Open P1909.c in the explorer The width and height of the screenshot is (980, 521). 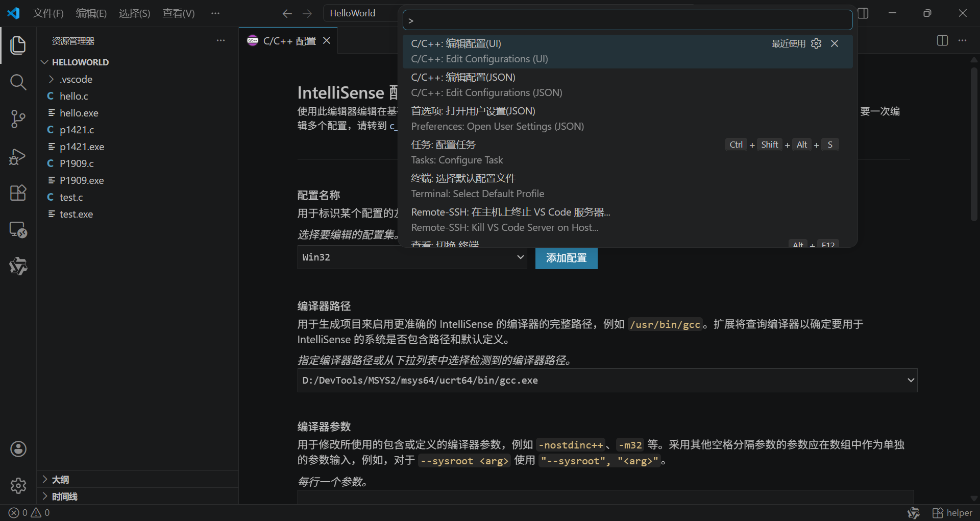click(x=77, y=163)
